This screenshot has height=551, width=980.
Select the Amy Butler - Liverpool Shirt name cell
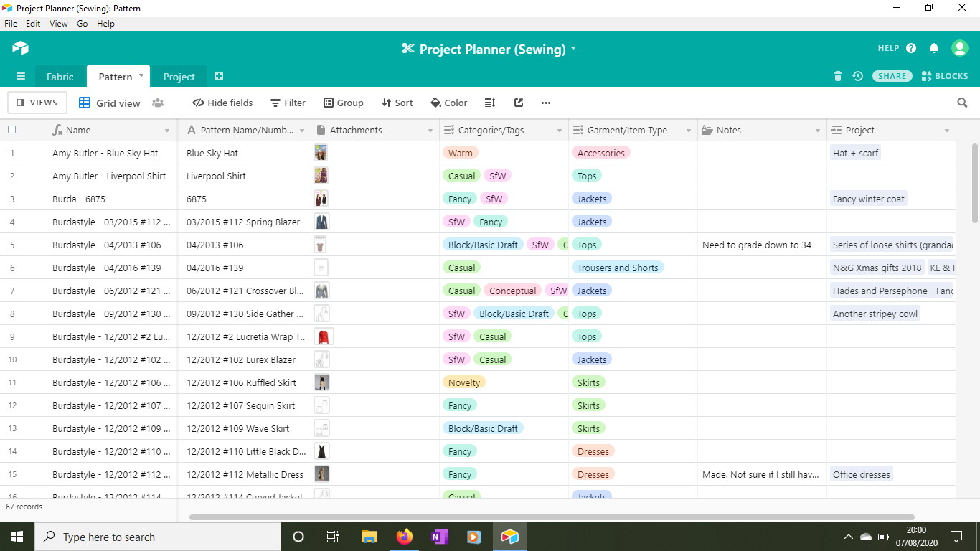(x=109, y=176)
